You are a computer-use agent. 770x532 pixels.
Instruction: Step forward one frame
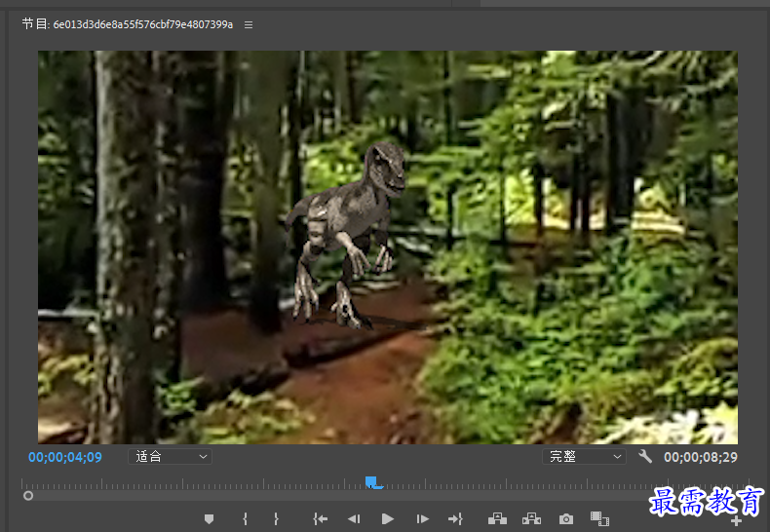(422, 518)
